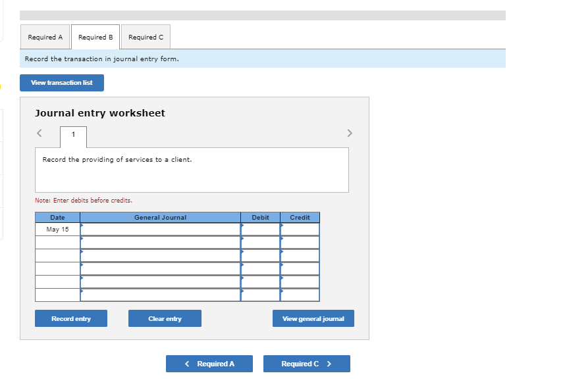This screenshot has height=392, width=565.
Task: Advance to Required C using the bottom navigation button
Action: [306, 364]
